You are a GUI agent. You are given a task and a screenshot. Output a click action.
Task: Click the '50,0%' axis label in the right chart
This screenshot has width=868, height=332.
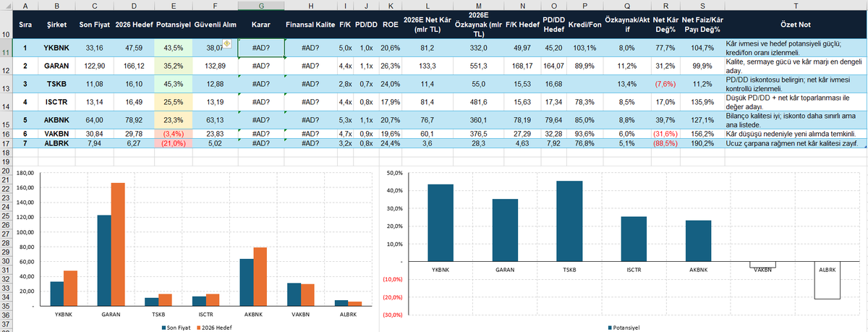pos(393,174)
